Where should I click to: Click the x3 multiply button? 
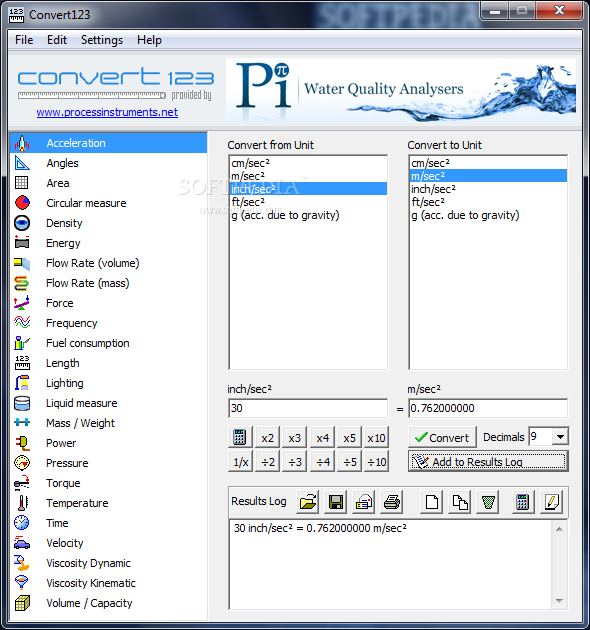295,437
